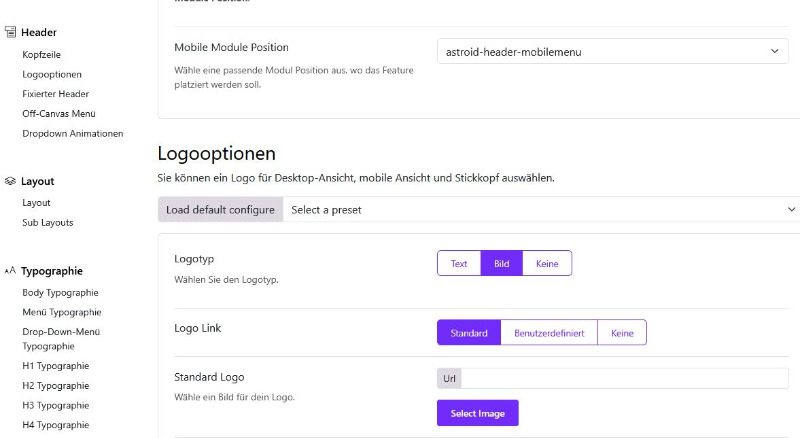Navigate to Dropdown Animationen
Image resolution: width=800 pixels, height=438 pixels.
coord(73,134)
